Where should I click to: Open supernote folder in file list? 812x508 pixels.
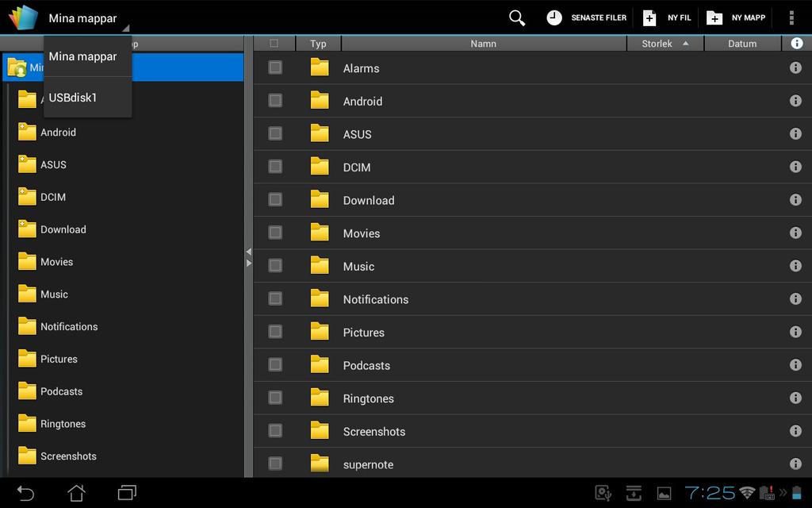(532, 464)
